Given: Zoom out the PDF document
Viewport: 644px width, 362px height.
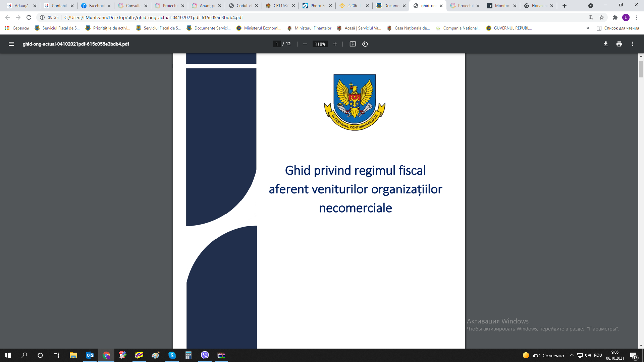Looking at the screenshot, I should (305, 44).
